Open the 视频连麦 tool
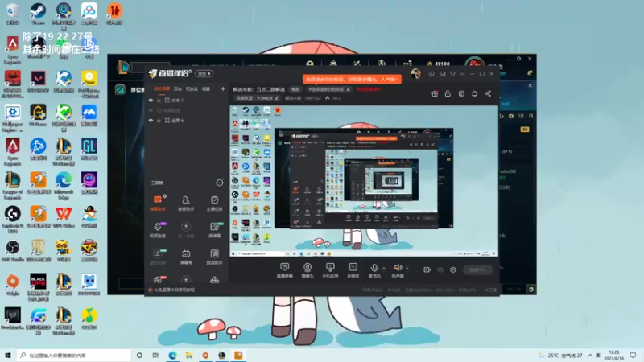The height and width of the screenshot is (362, 644). pos(157,230)
